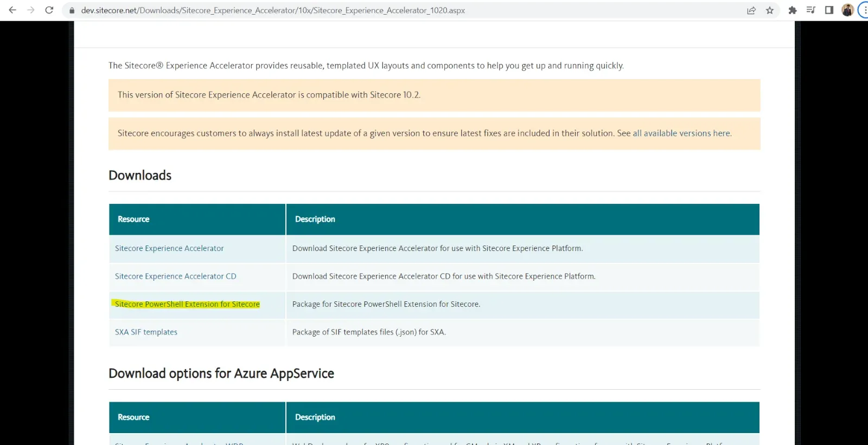
Task: Toggle the browser side panel
Action: tap(829, 10)
